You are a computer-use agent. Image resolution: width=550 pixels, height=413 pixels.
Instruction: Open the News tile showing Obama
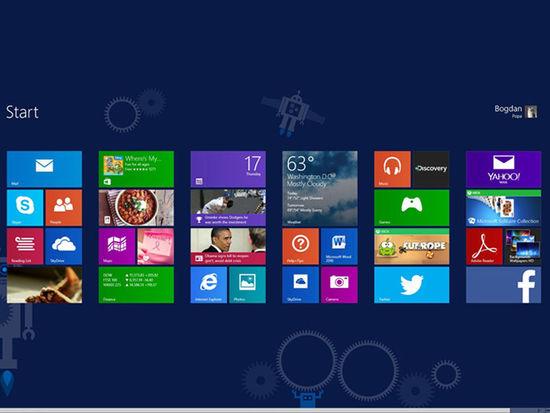tap(228, 246)
